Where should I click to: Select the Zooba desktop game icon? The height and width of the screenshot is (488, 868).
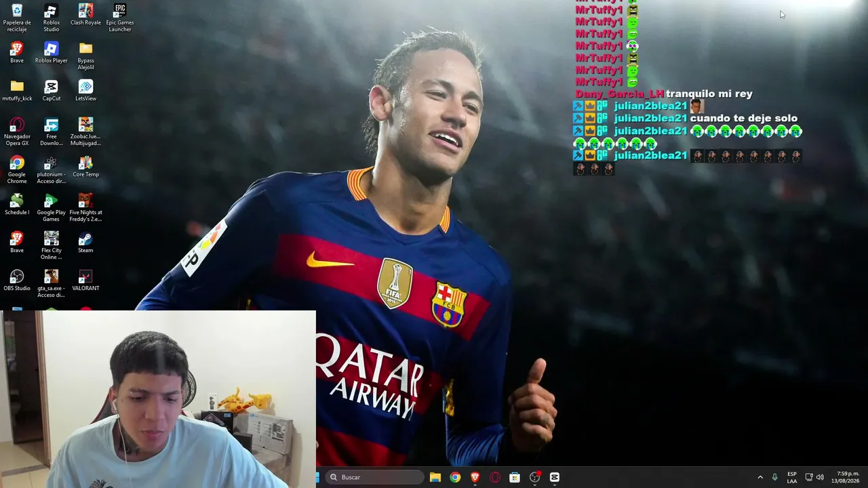[x=85, y=131]
